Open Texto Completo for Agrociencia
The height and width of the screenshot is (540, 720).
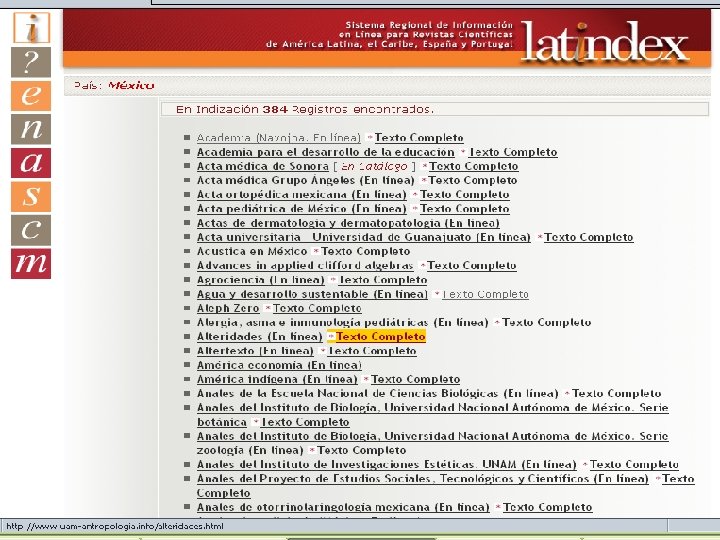point(382,280)
